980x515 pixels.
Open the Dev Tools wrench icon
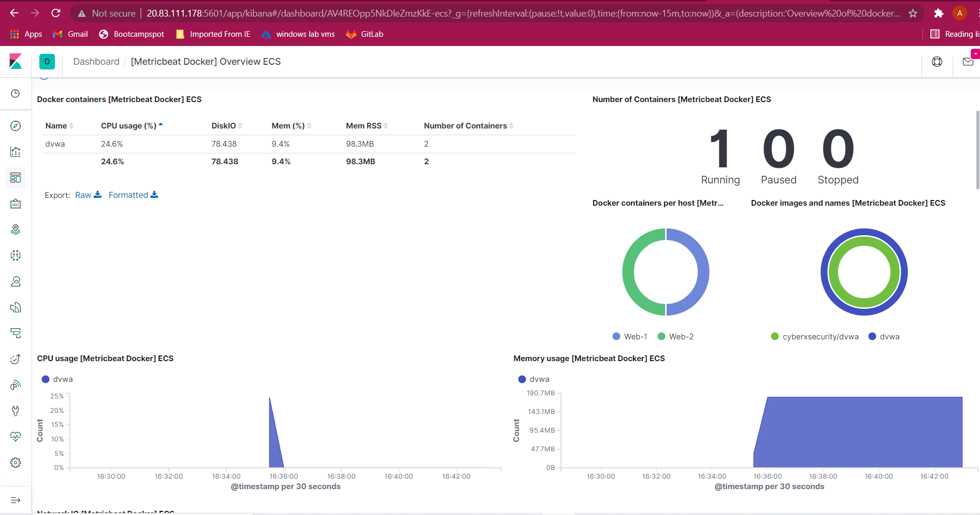click(16, 411)
